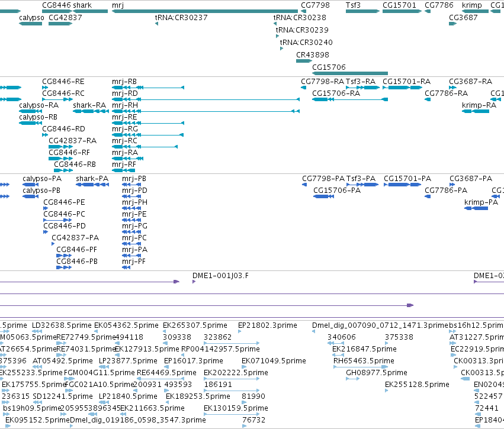The height and width of the screenshot is (429, 504).
Task: Click the Tsf3 gene label
Action: pyautogui.click(x=353, y=5)
